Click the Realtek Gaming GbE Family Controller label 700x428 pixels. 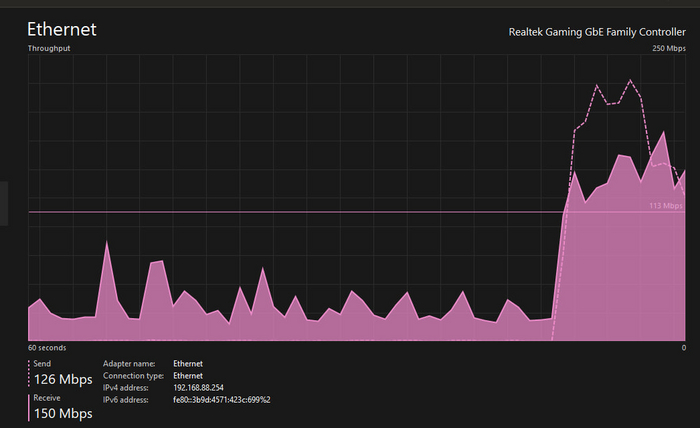597,32
